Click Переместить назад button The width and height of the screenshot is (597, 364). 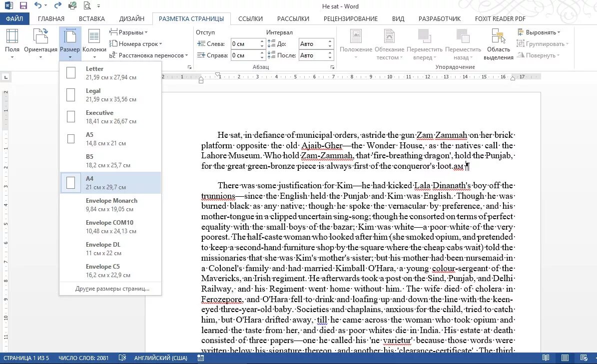click(x=463, y=44)
